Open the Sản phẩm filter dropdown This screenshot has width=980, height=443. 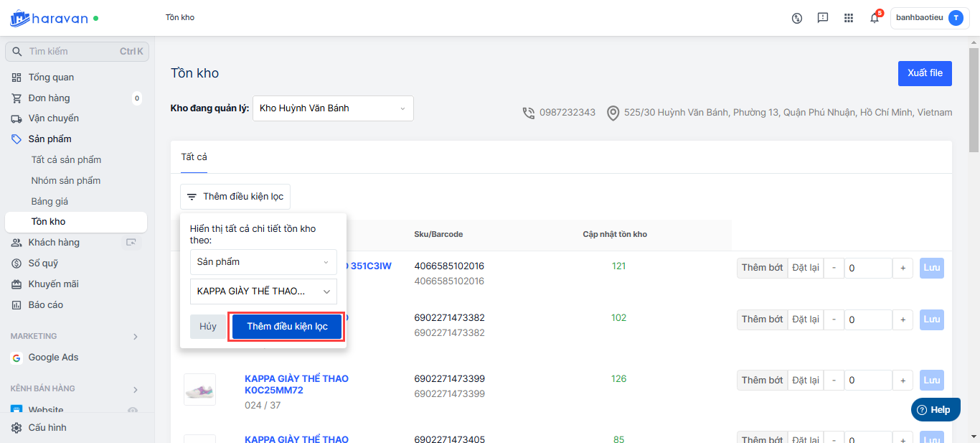click(x=263, y=262)
